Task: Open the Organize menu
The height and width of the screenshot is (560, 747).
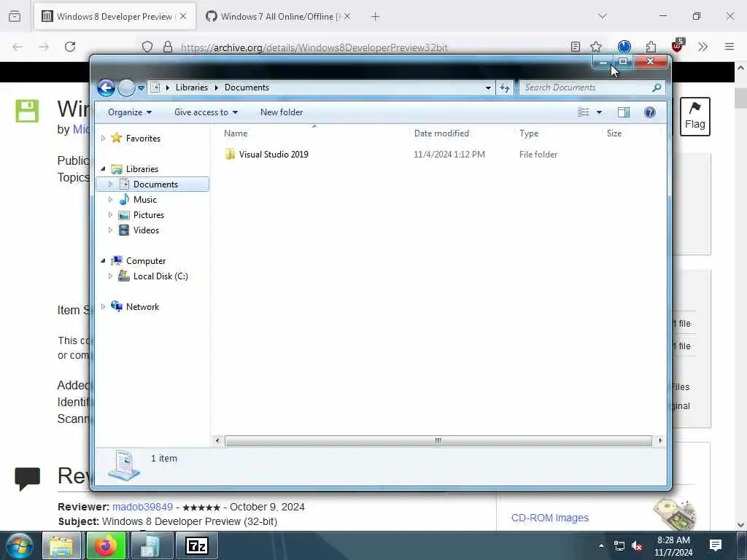Action: click(x=130, y=112)
